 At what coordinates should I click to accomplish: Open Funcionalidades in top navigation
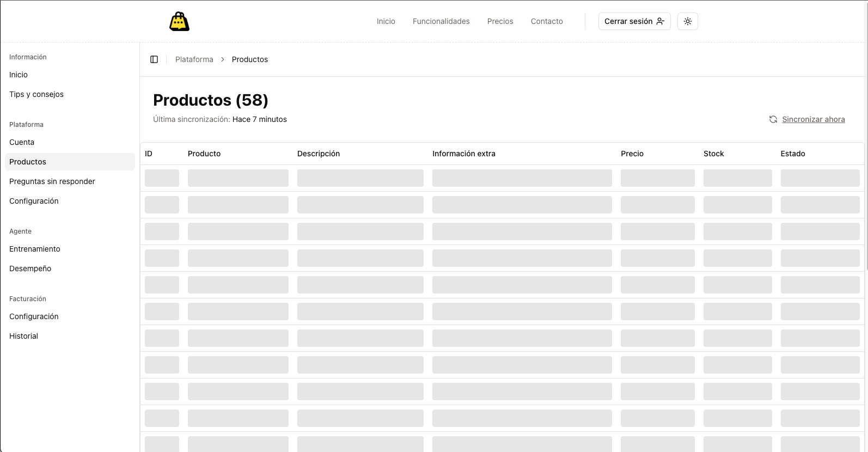click(441, 21)
